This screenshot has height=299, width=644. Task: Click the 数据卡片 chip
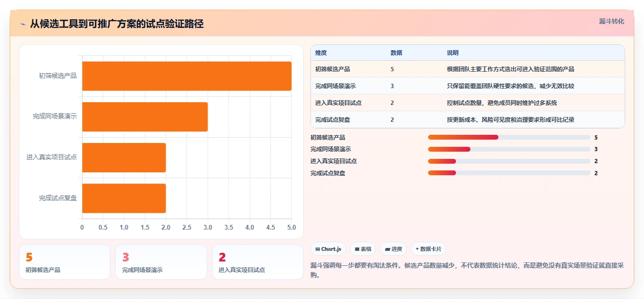point(429,249)
